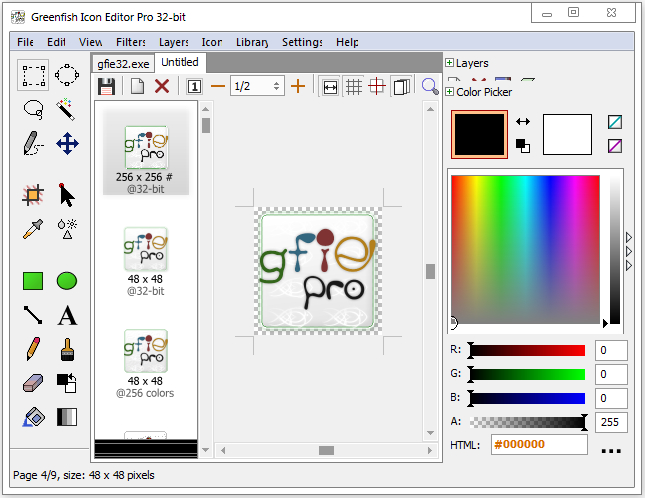
Task: Click the magnifier preview icon in toolbar
Action: tap(430, 87)
